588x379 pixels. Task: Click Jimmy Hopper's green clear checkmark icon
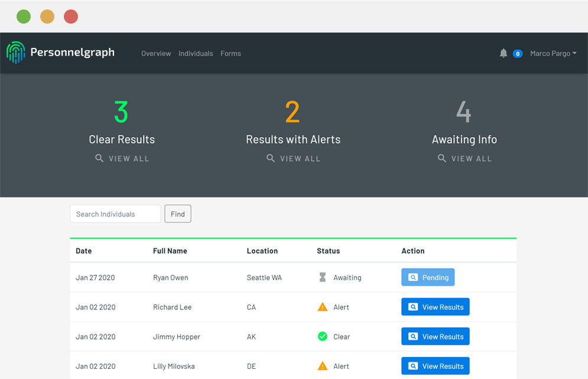(x=323, y=336)
